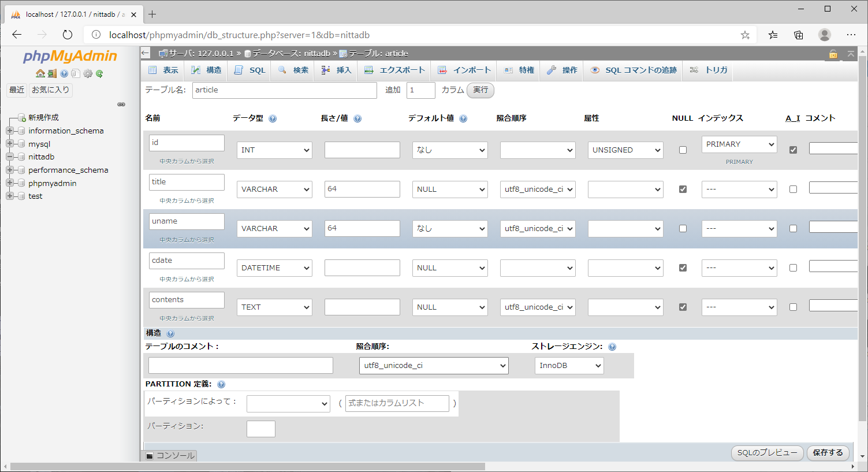Image resolution: width=868 pixels, height=472 pixels.
Task: Click the phpMyAdmin home icon
Action: coord(40,73)
